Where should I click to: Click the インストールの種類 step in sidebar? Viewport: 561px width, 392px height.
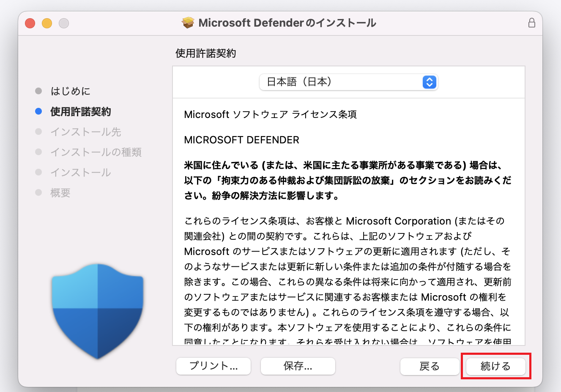[96, 152]
